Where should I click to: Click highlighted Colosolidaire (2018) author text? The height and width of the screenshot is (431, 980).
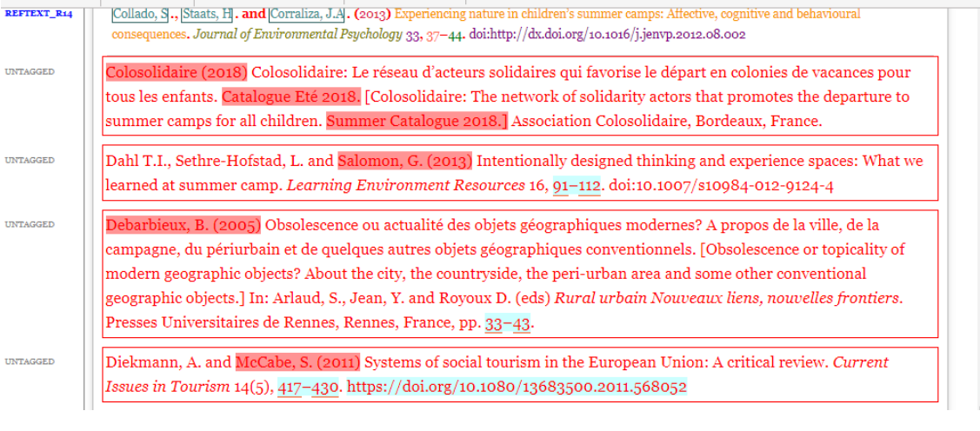[x=177, y=72]
